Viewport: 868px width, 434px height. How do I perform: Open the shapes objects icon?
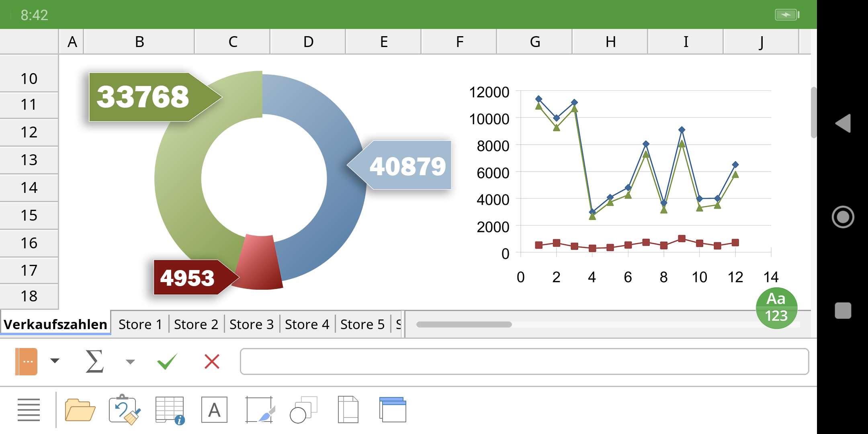[x=303, y=410]
